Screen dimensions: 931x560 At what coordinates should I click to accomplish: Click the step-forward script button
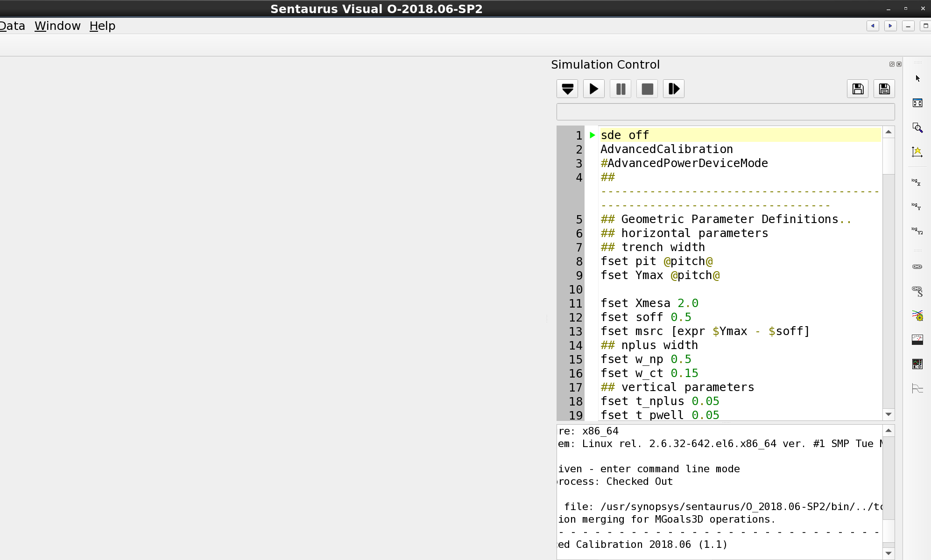(674, 89)
